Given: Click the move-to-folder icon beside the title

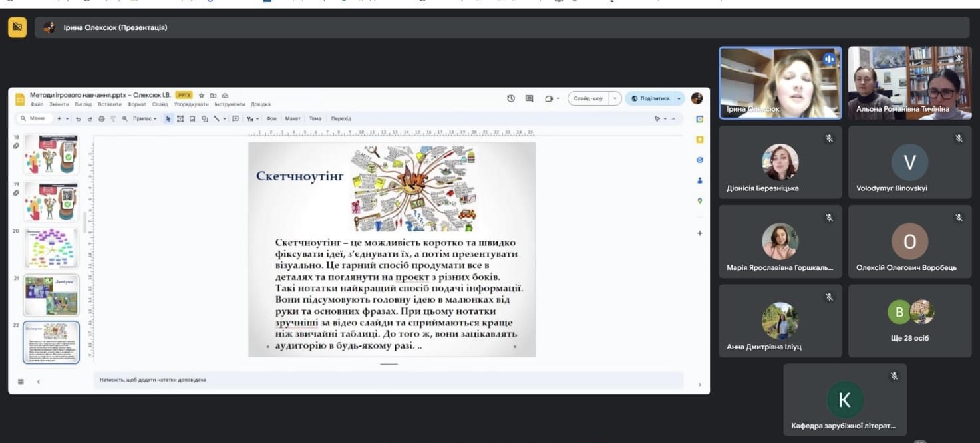Looking at the screenshot, I should [x=213, y=96].
